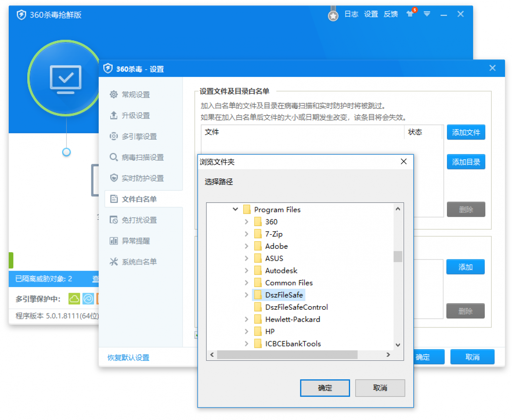Click the 360 shield logo in main window
This screenshot has width=512, height=420.
(x=21, y=15)
